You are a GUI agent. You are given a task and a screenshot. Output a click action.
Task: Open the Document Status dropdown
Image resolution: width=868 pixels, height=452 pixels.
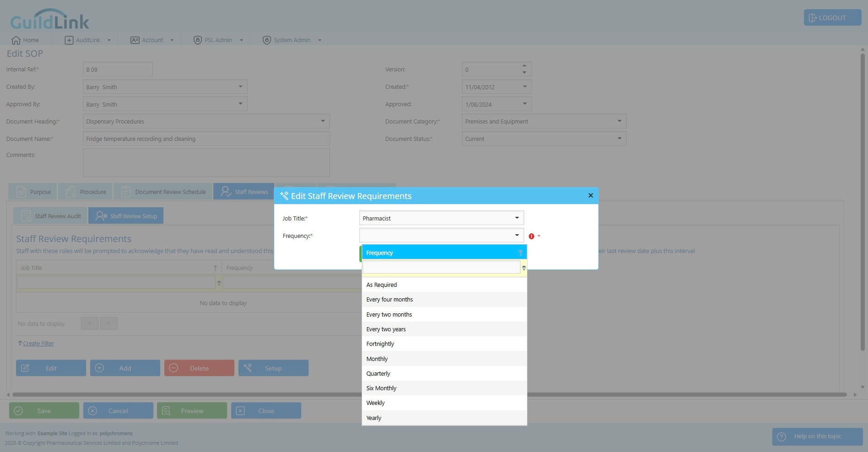point(619,139)
